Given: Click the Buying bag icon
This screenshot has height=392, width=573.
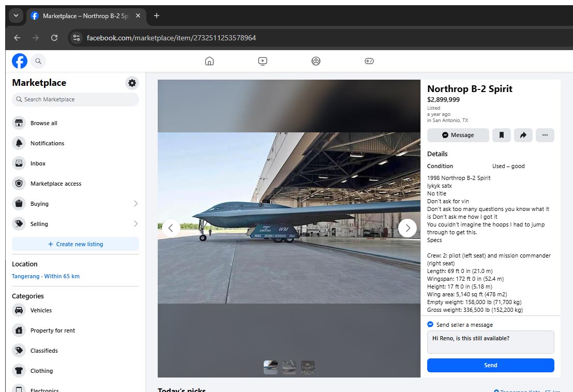Looking at the screenshot, I should tap(19, 203).
